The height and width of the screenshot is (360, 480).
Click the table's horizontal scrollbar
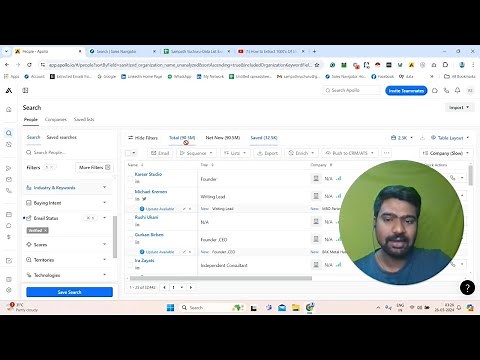click(221, 278)
